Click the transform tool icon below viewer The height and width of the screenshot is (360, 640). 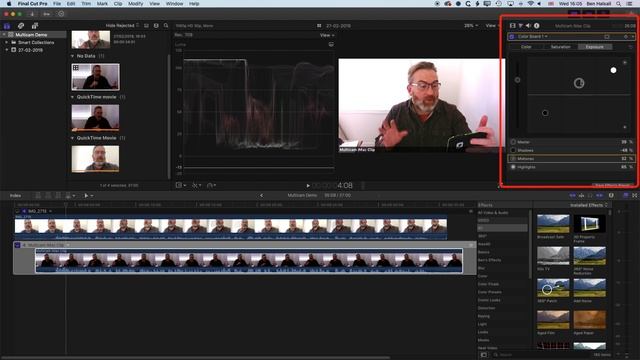(180, 185)
